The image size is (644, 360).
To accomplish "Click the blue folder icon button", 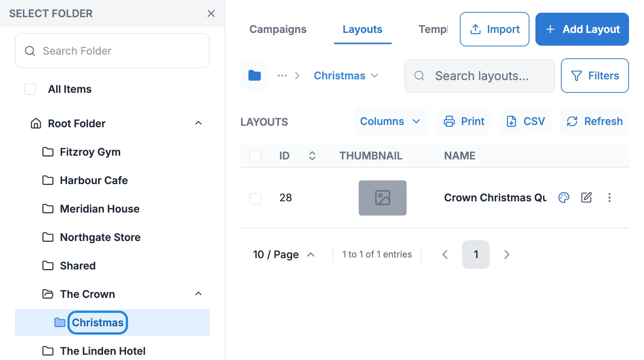I will tap(255, 76).
